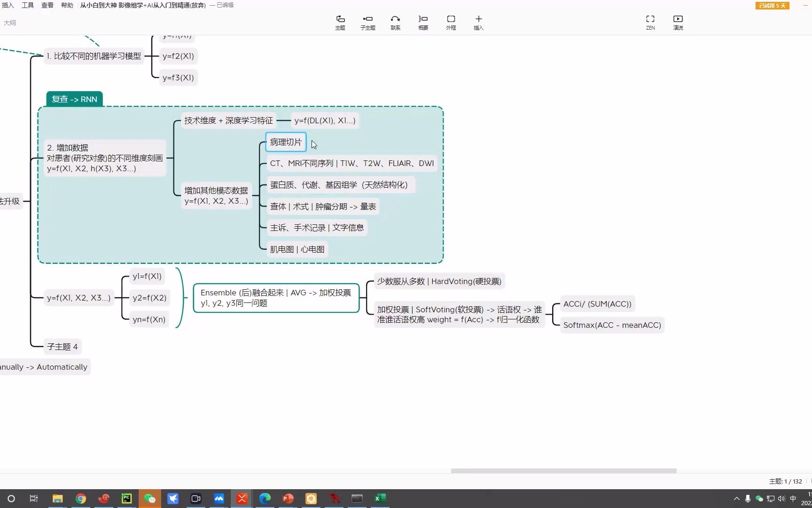Select the 查体 | 术式 | 肿瘤分期 topic
This screenshot has height=508, width=812.
[323, 206]
